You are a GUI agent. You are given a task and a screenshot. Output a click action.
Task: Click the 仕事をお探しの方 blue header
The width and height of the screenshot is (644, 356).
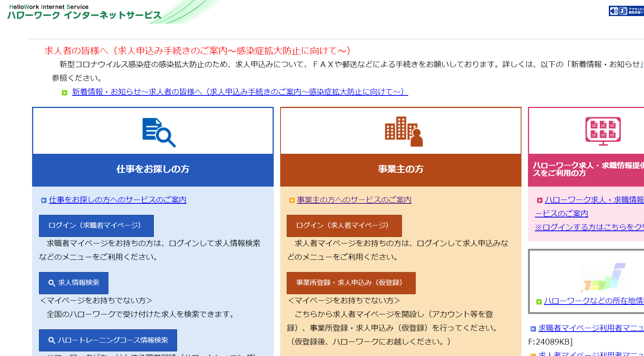click(153, 169)
